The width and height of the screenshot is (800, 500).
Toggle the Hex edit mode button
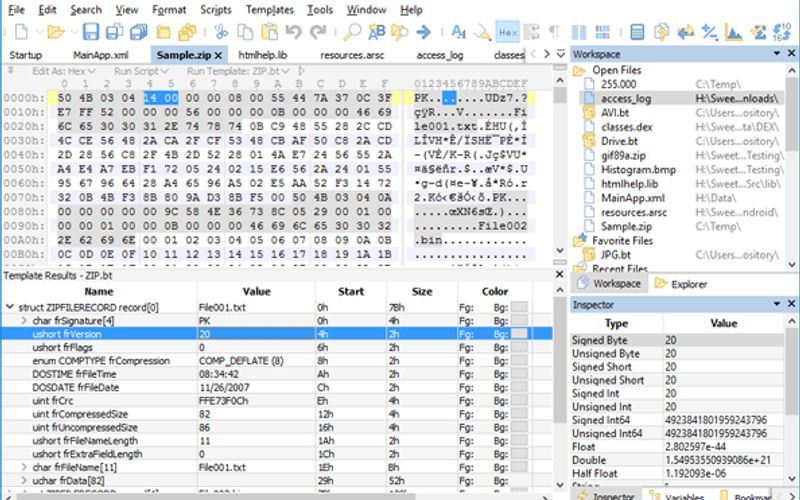click(x=508, y=33)
